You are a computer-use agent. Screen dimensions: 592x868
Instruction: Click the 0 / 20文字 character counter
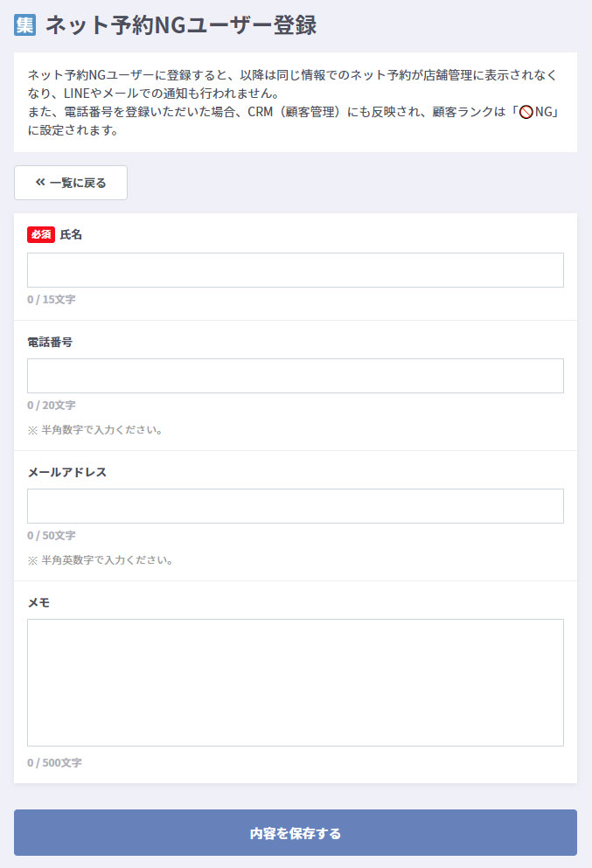point(52,405)
